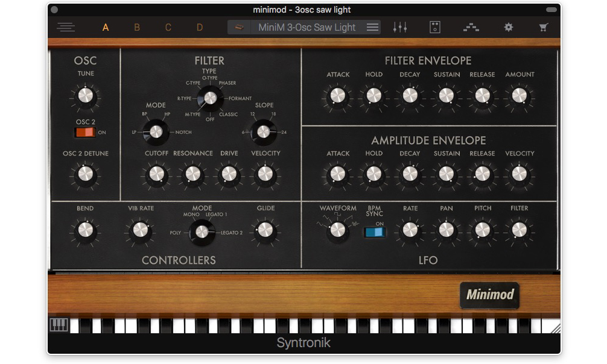Image resolution: width=607 pixels, height=364 pixels.
Task: Click the Filter Envelope Release knob
Action: [x=482, y=95]
